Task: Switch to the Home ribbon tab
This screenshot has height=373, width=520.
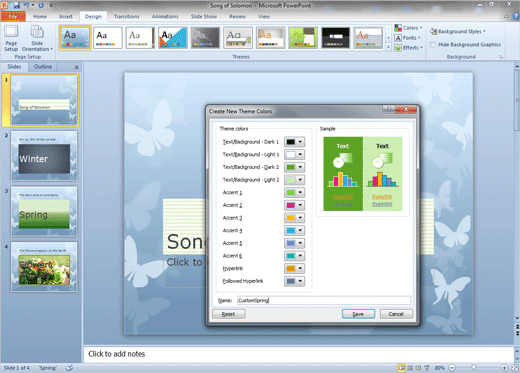Action: (x=40, y=16)
